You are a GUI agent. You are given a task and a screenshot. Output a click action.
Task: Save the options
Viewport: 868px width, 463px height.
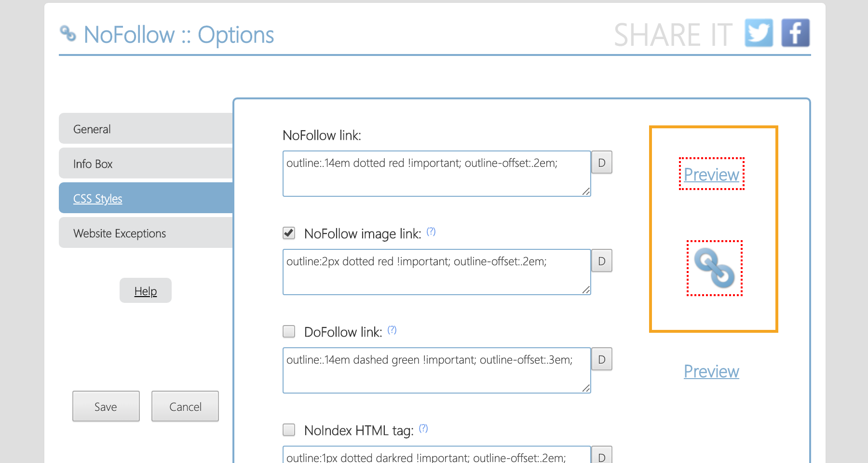[x=106, y=407]
